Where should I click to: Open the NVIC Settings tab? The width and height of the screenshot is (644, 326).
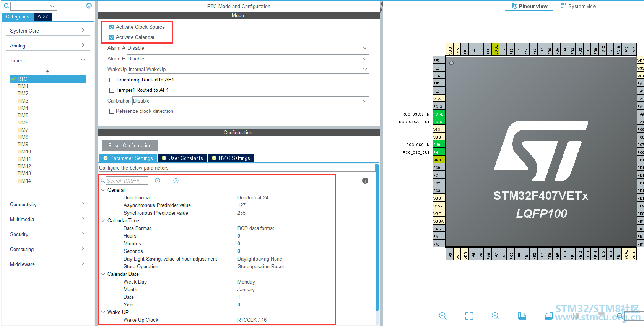(x=231, y=158)
